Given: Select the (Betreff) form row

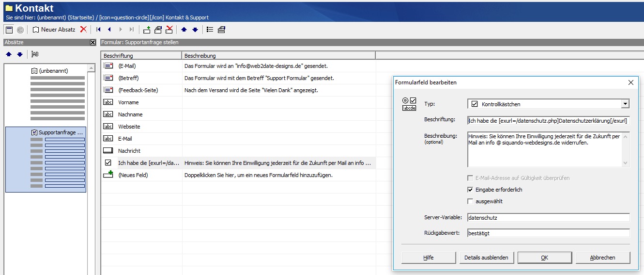Looking at the screenshot, I should [238, 78].
